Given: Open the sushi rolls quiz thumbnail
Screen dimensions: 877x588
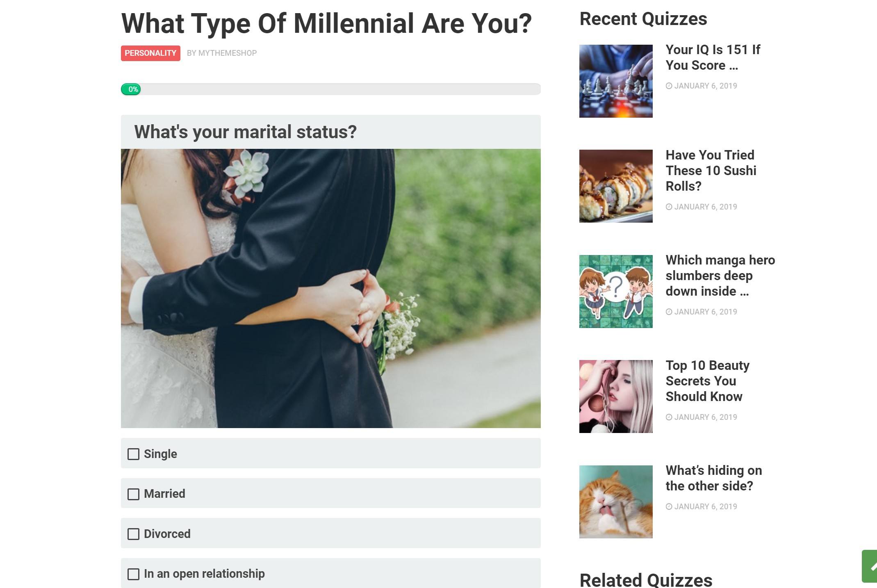Looking at the screenshot, I should coord(615,186).
